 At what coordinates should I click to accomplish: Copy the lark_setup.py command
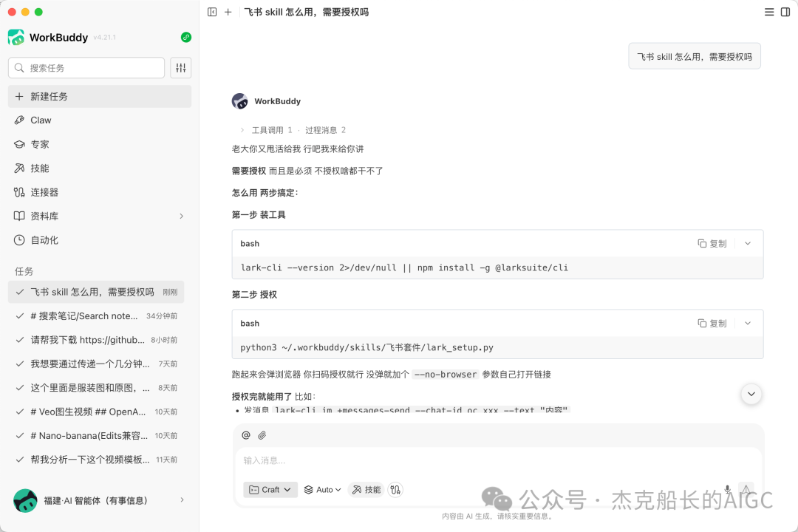(712, 324)
